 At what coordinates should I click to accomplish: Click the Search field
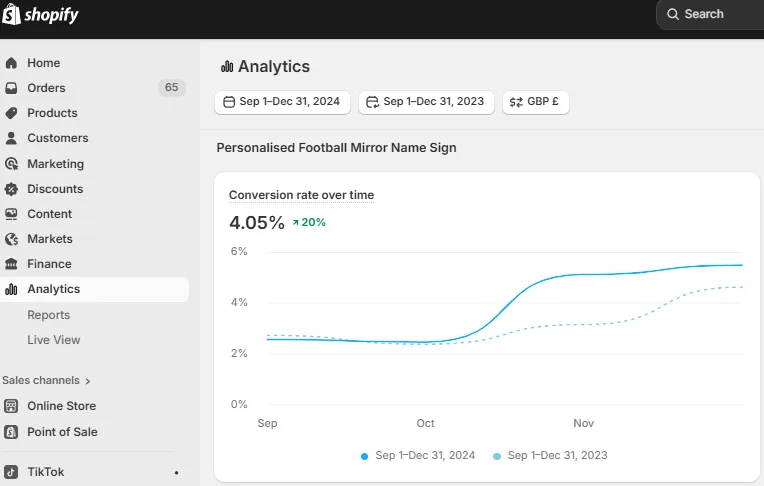pos(710,14)
